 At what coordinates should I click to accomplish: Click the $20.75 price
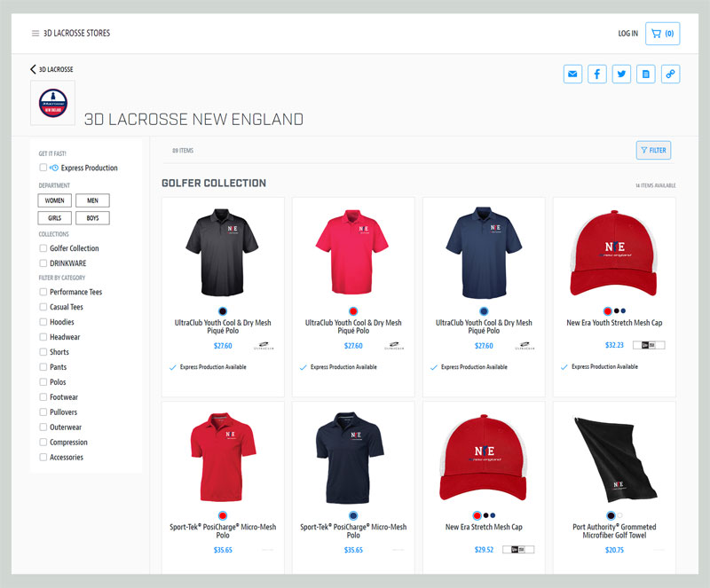coord(614,550)
